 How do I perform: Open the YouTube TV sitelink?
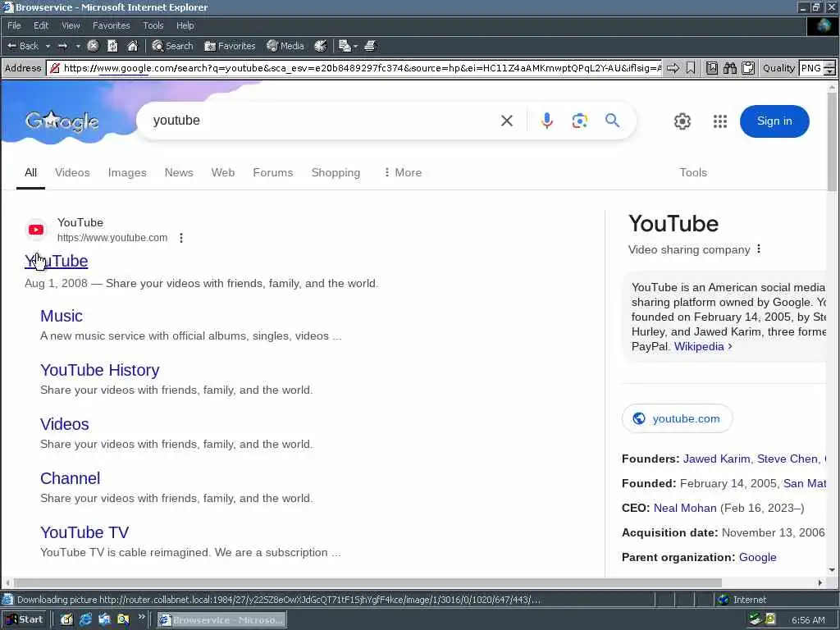(x=84, y=532)
